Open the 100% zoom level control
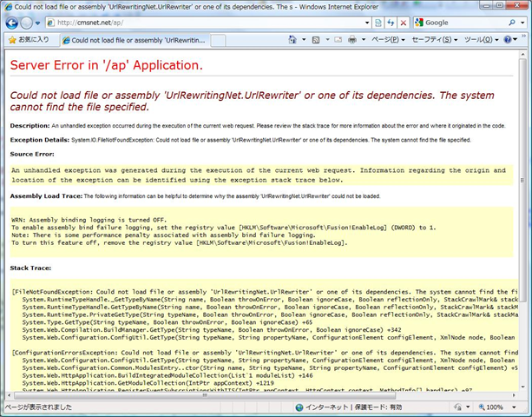 point(497,407)
